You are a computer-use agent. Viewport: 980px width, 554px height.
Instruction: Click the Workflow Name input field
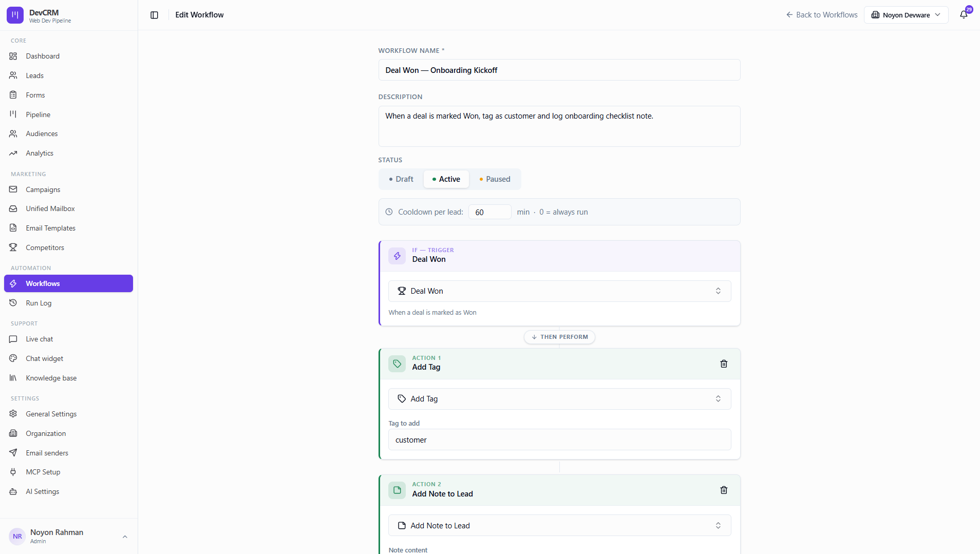pos(559,70)
